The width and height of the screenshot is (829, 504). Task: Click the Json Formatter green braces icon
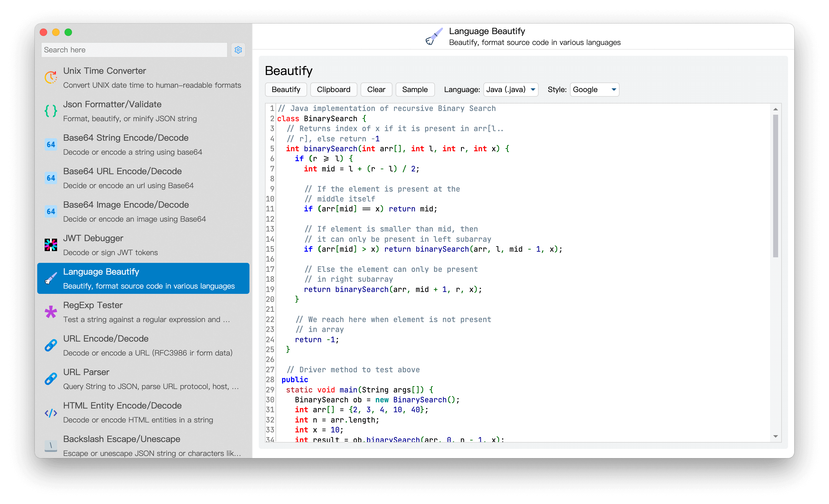coord(51,111)
